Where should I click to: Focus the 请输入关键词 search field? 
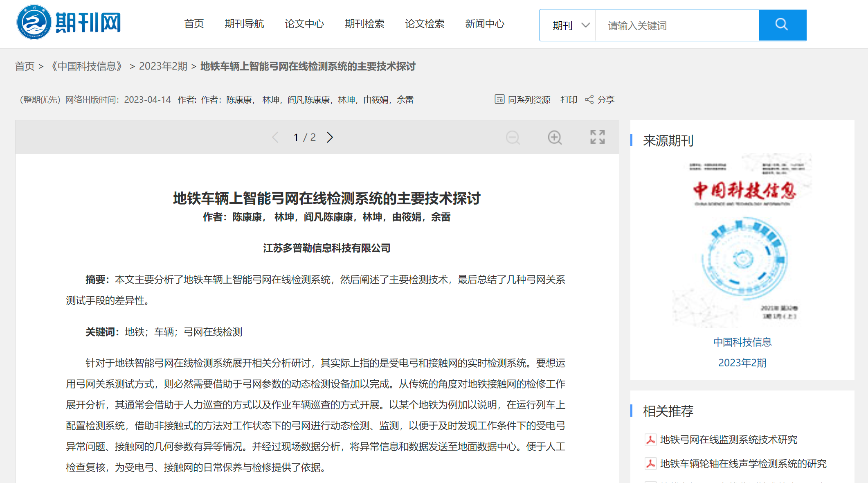(677, 25)
